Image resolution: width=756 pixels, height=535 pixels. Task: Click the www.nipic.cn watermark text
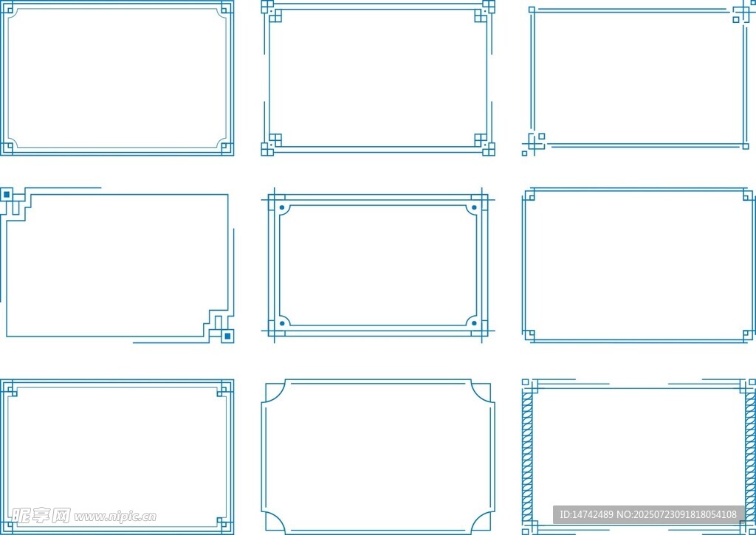pyautogui.click(x=115, y=516)
